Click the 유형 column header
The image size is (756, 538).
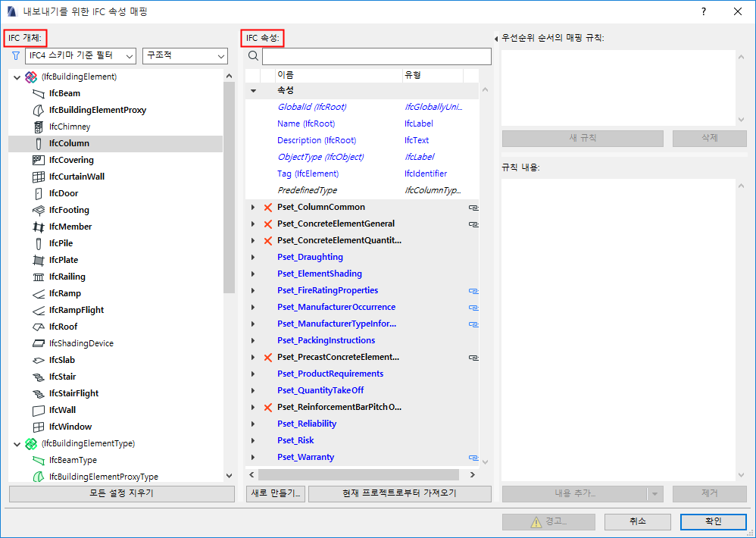[433, 75]
